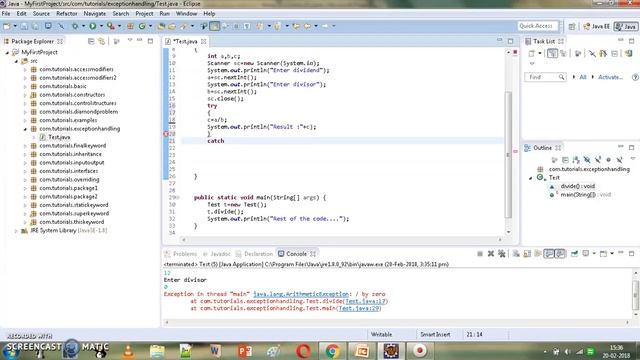Select Test.java in Package Explorer

59,138
